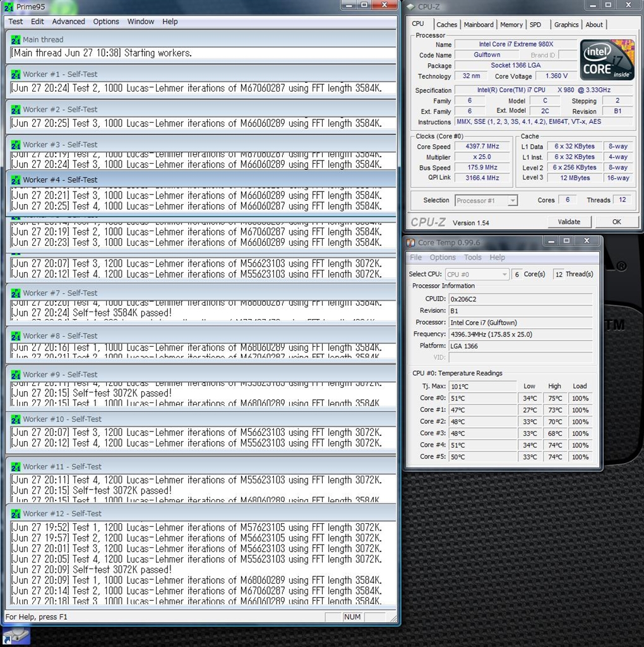Viewport: 644px width, 647px height.
Task: Click the Worker #1 window icon
Action: [x=16, y=75]
